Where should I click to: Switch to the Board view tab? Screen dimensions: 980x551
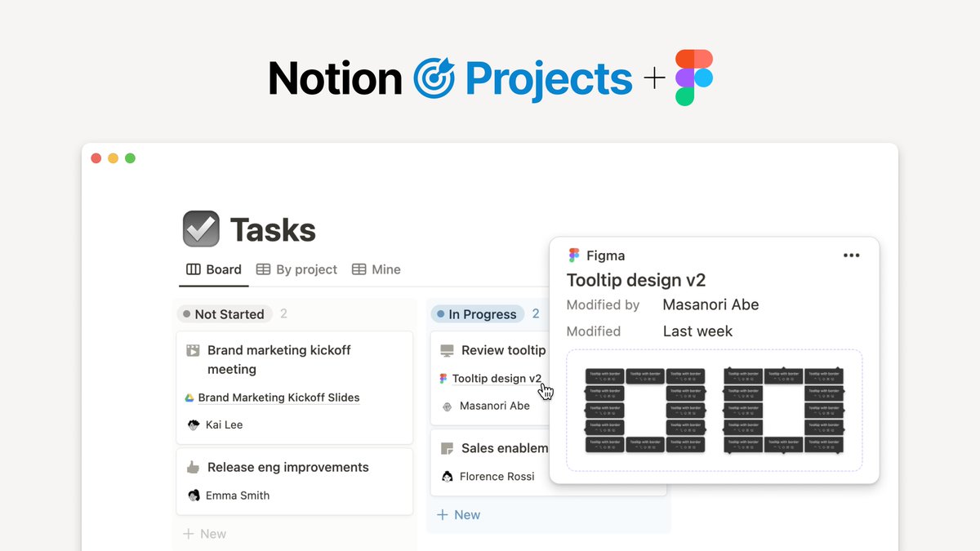[x=214, y=269]
